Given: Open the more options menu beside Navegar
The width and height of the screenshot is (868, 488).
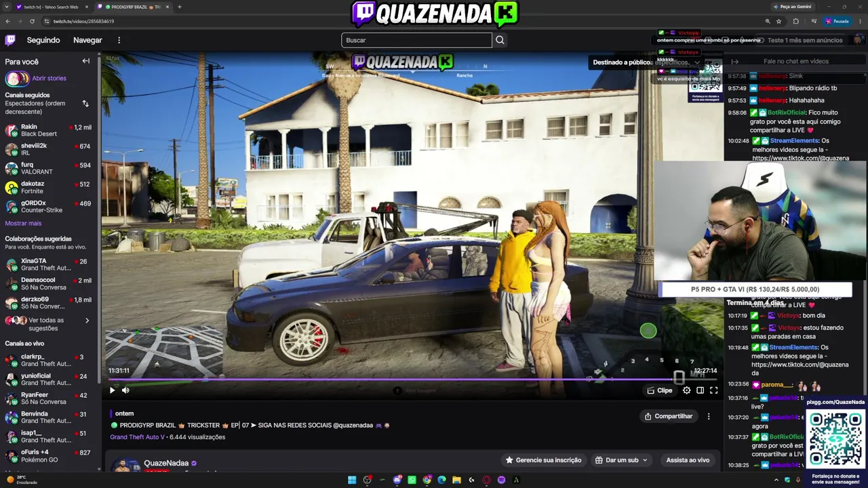Looking at the screenshot, I should tap(119, 40).
